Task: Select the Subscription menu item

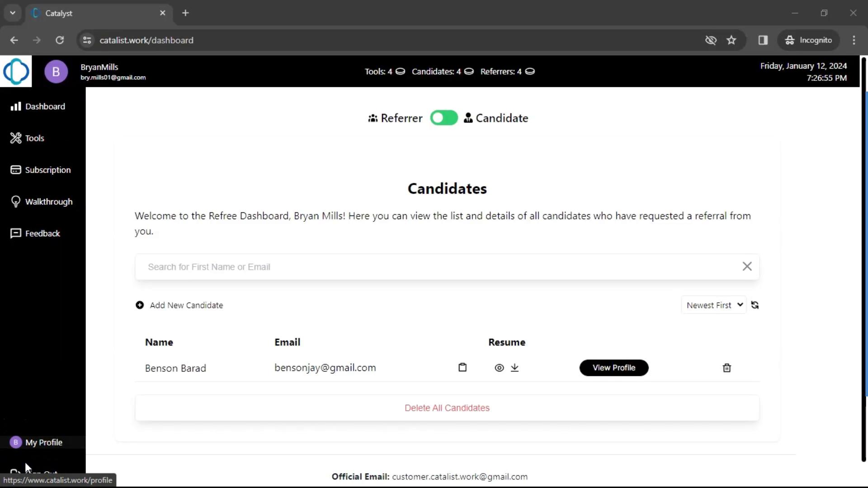Action: (x=47, y=169)
